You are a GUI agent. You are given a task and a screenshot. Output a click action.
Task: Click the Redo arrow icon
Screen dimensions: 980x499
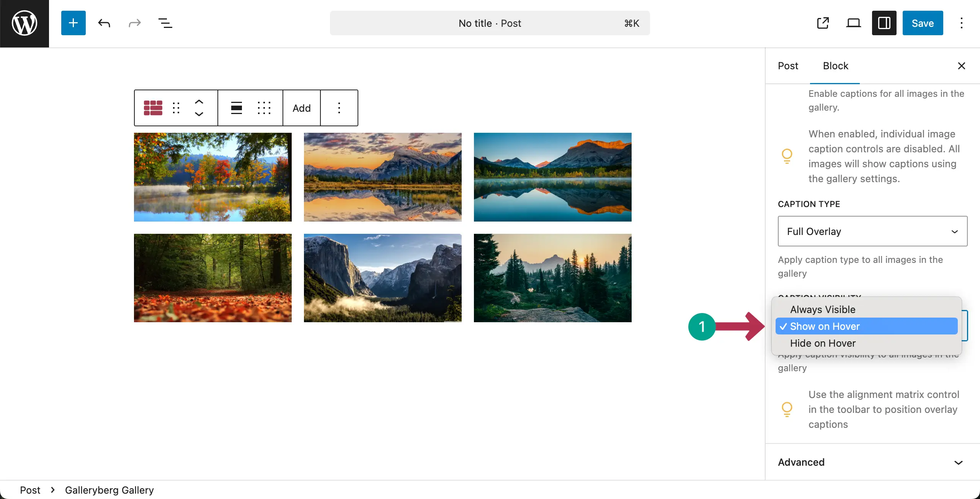click(134, 23)
